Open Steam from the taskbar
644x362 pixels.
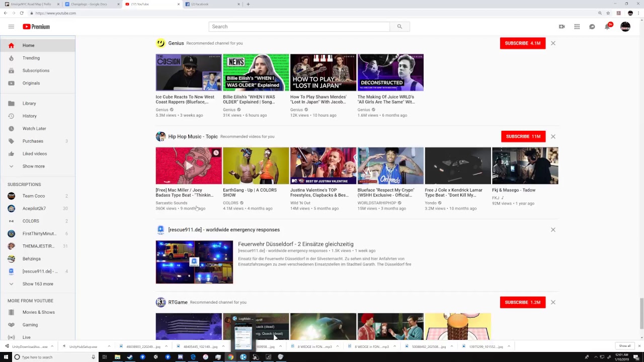click(x=130, y=357)
